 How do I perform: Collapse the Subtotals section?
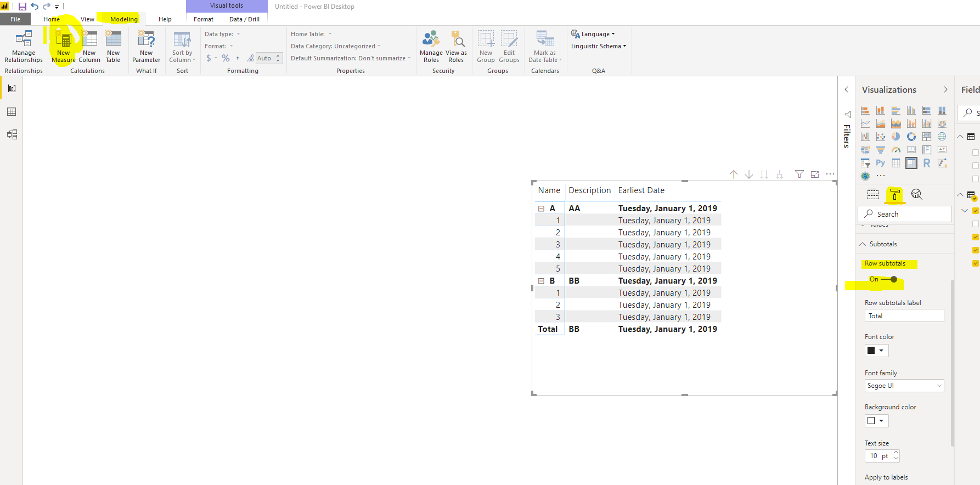(x=863, y=244)
